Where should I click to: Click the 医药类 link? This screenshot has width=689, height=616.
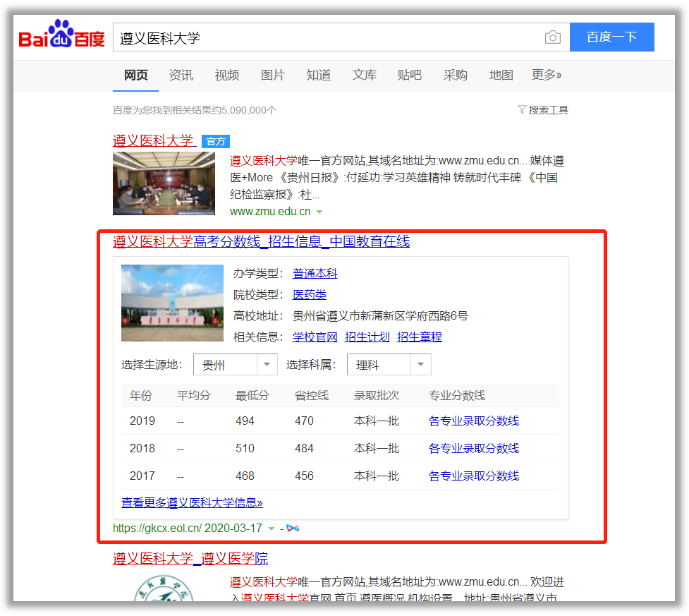(310, 294)
